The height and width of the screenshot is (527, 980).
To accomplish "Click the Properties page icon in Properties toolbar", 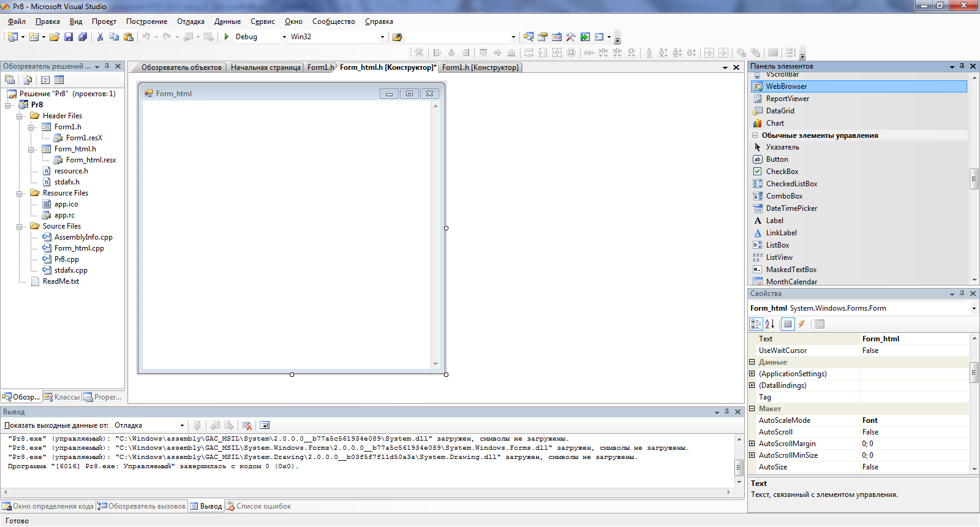I will pos(820,324).
